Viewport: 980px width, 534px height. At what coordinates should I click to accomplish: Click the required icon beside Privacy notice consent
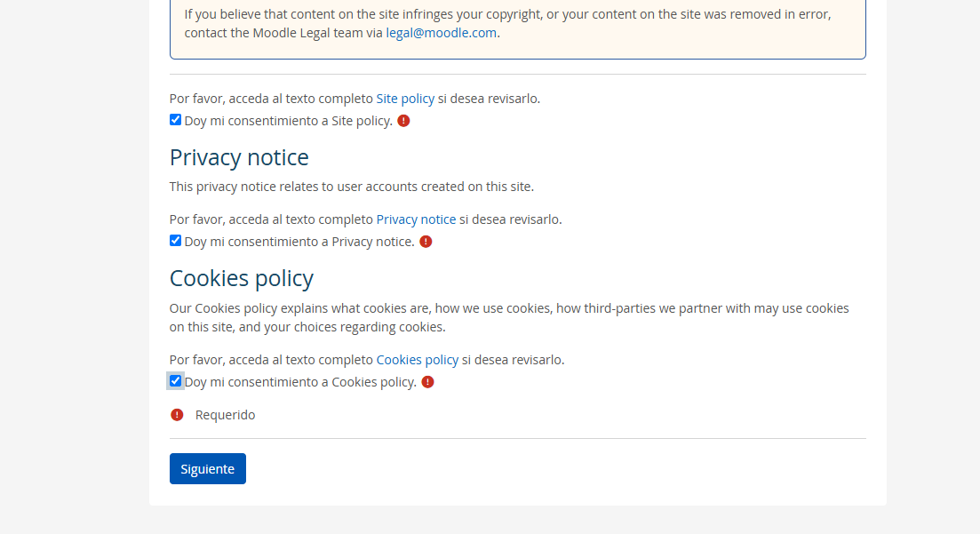pos(426,242)
